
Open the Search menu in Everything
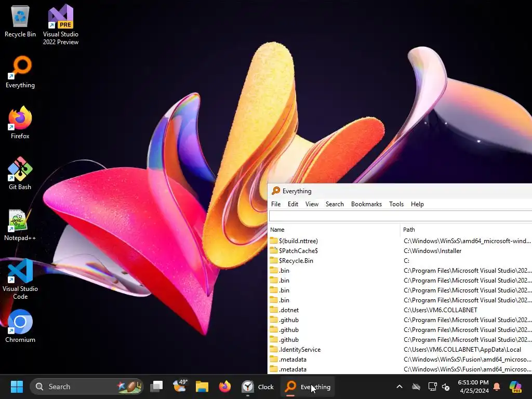click(x=335, y=204)
